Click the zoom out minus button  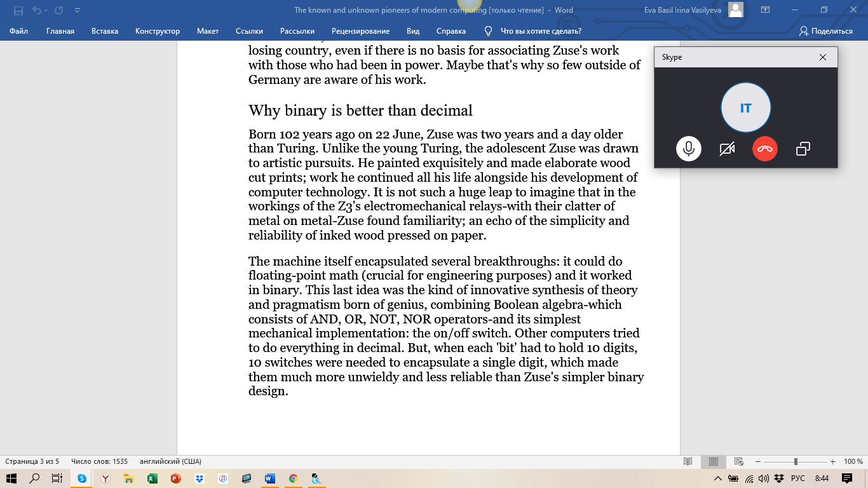(758, 461)
